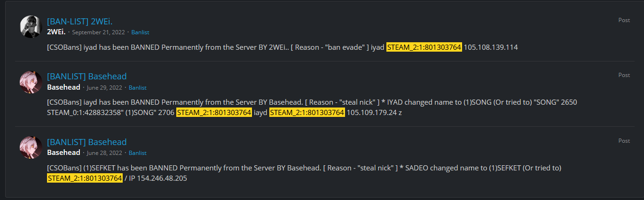
Task: Open the Banlist forum link beside June 29
Action: [x=138, y=88]
